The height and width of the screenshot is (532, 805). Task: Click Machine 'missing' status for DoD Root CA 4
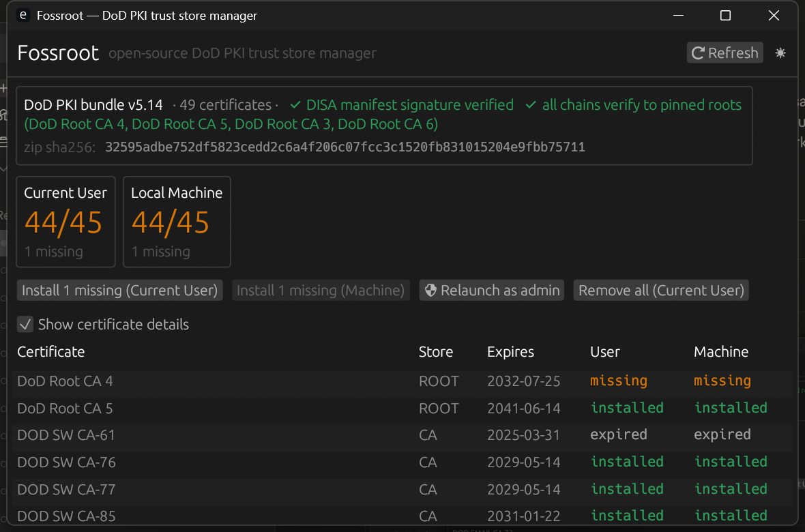(722, 381)
